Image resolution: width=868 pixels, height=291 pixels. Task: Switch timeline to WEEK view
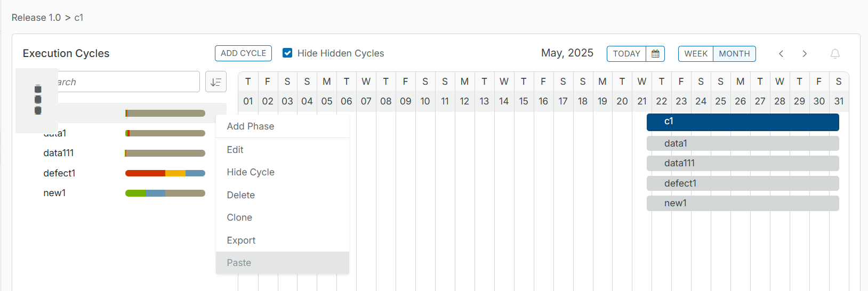696,54
